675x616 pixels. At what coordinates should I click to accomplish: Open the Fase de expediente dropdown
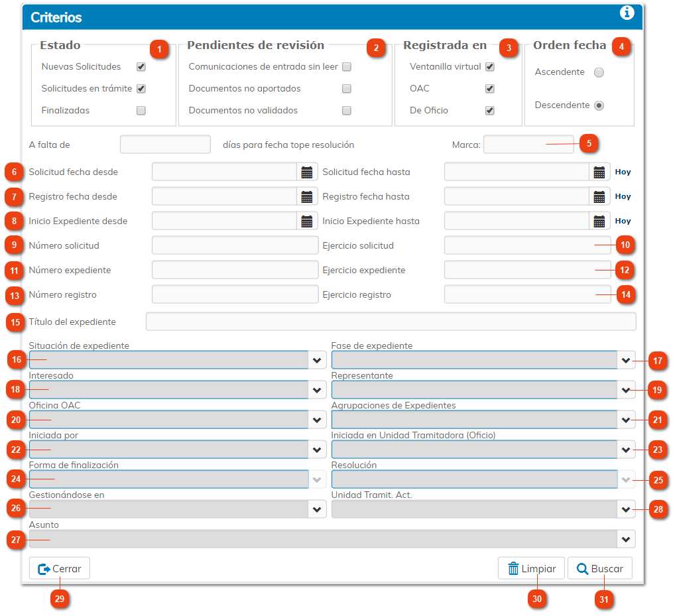626,360
